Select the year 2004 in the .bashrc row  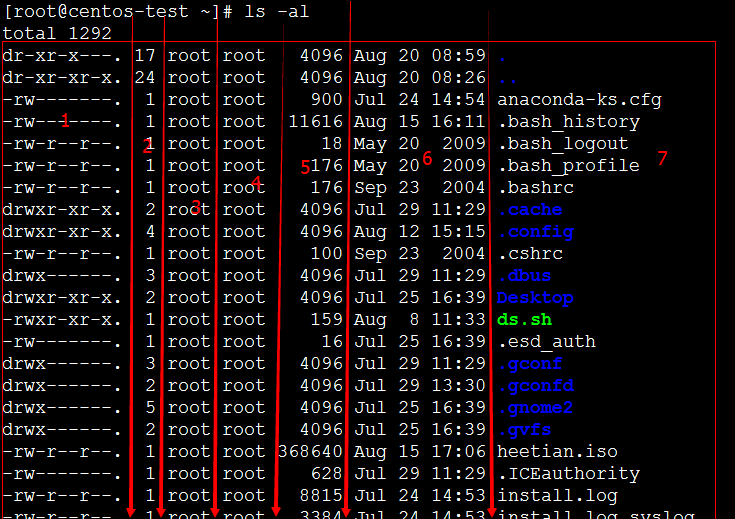(x=464, y=188)
